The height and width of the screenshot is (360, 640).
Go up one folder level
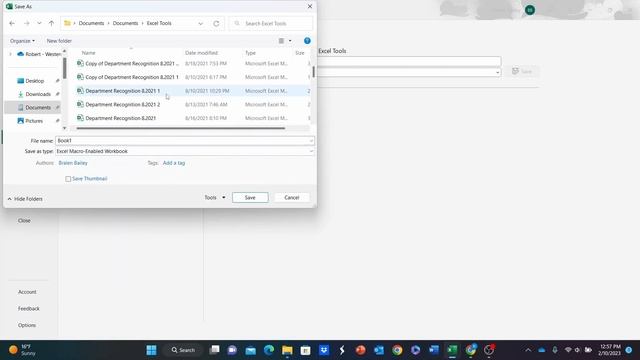click(x=51, y=23)
